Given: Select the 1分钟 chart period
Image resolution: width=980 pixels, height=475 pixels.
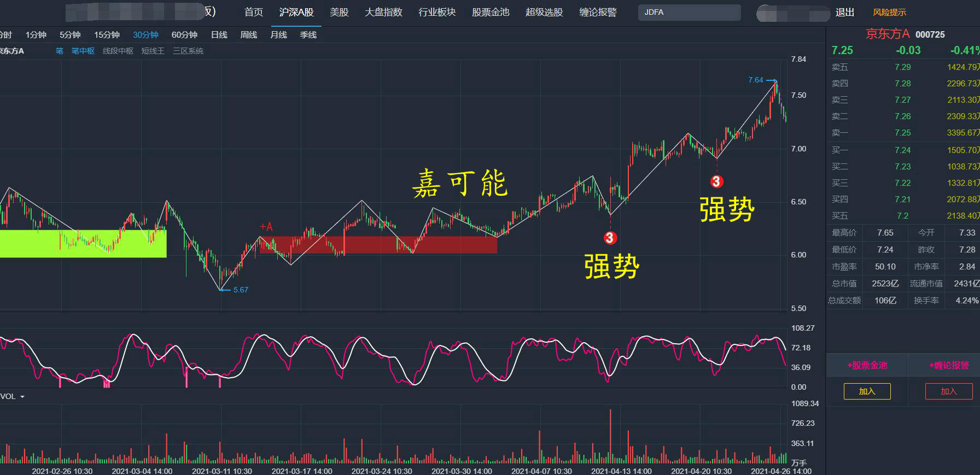Looking at the screenshot, I should point(36,34).
